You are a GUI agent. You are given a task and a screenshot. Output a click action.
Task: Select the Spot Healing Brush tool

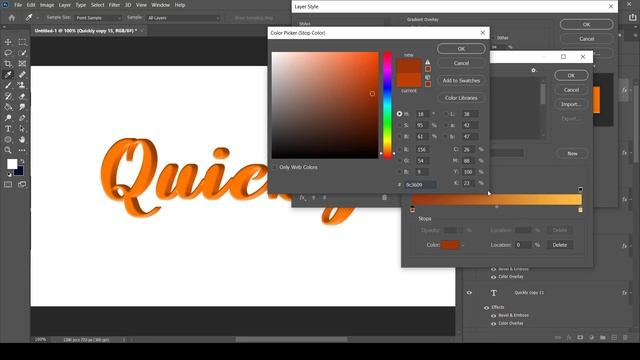pos(22,75)
